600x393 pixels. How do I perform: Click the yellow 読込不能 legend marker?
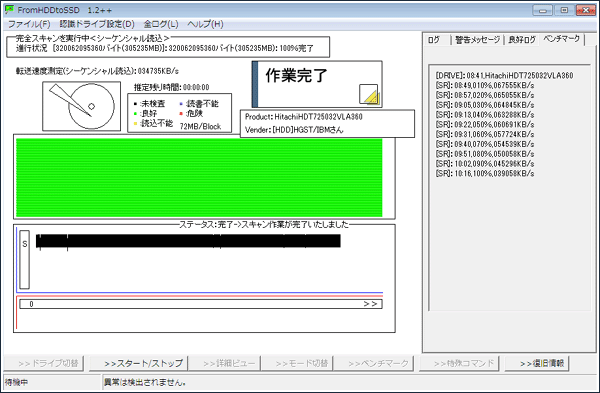click(x=135, y=123)
